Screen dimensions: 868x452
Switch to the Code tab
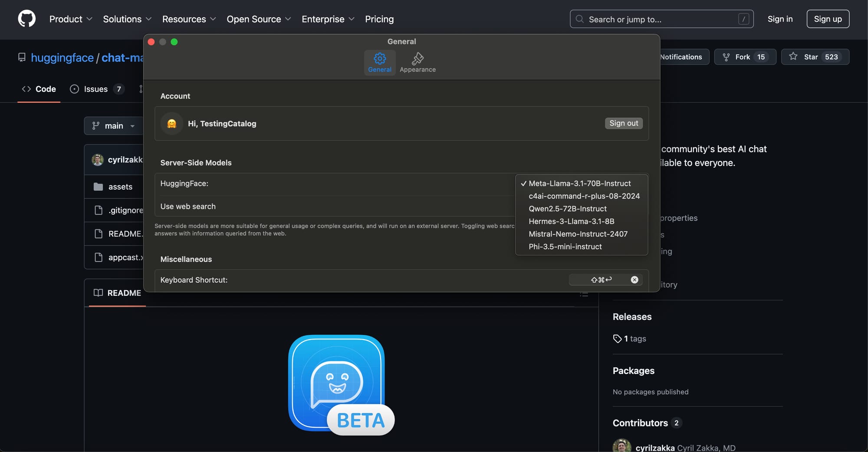pyautogui.click(x=39, y=89)
